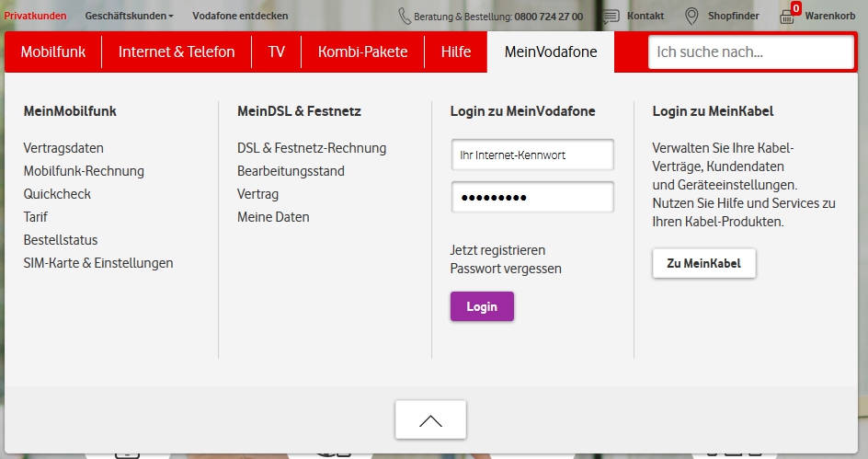Click the Warenkorb text link
Screen dimensions: 868x459
[829, 16]
